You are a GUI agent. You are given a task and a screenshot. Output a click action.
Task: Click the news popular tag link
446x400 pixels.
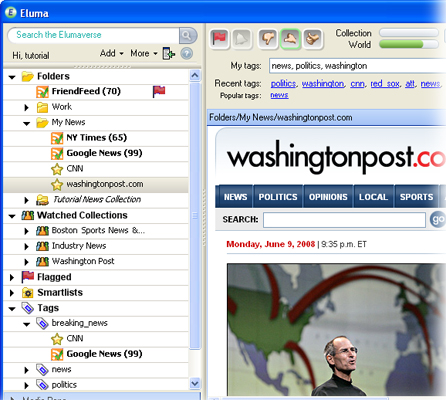(x=279, y=95)
